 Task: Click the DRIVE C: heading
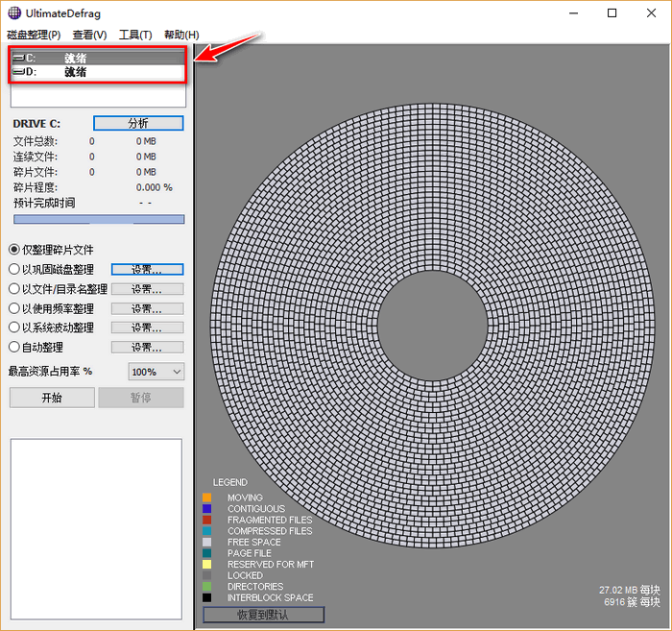tap(36, 124)
